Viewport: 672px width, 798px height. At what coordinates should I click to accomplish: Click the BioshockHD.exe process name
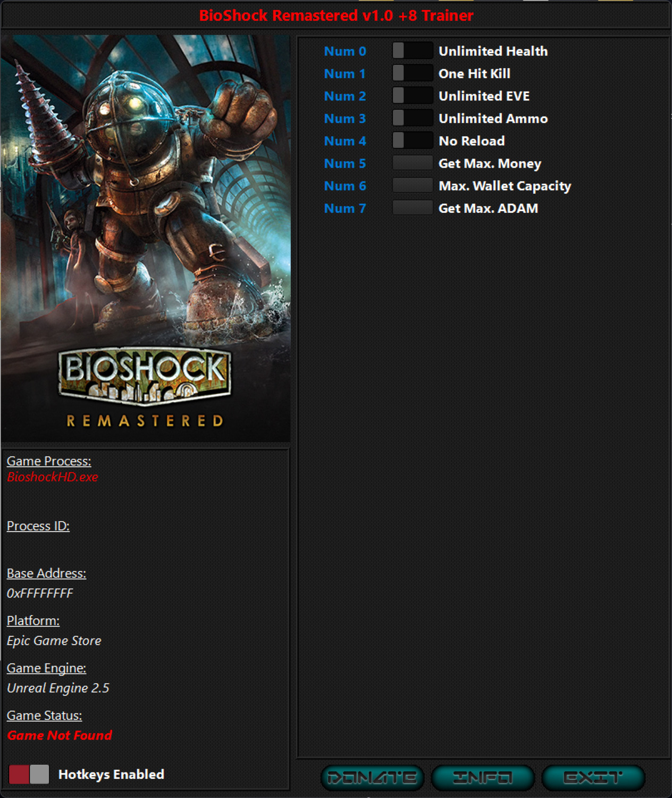(52, 477)
